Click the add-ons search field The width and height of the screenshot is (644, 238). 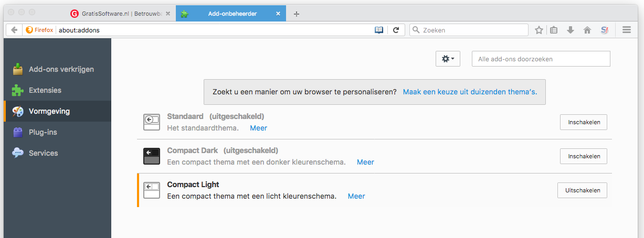tap(541, 59)
